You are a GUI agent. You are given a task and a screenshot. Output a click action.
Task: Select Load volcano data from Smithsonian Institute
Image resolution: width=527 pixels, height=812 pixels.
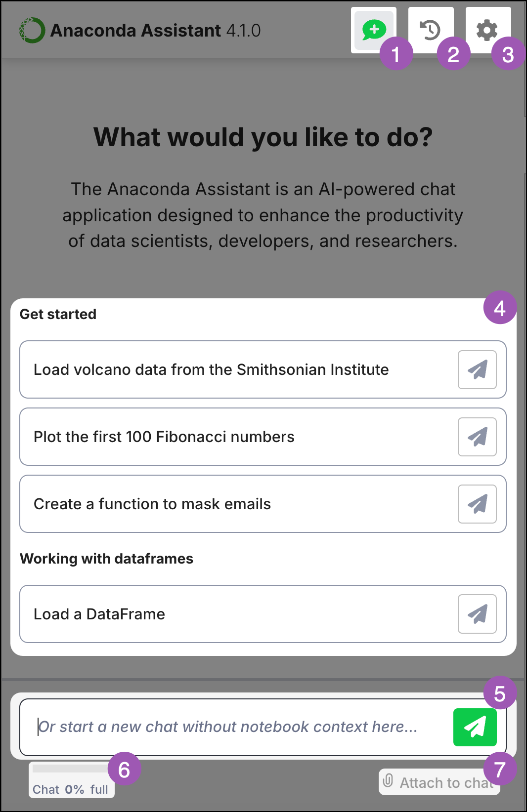pyautogui.click(x=211, y=369)
